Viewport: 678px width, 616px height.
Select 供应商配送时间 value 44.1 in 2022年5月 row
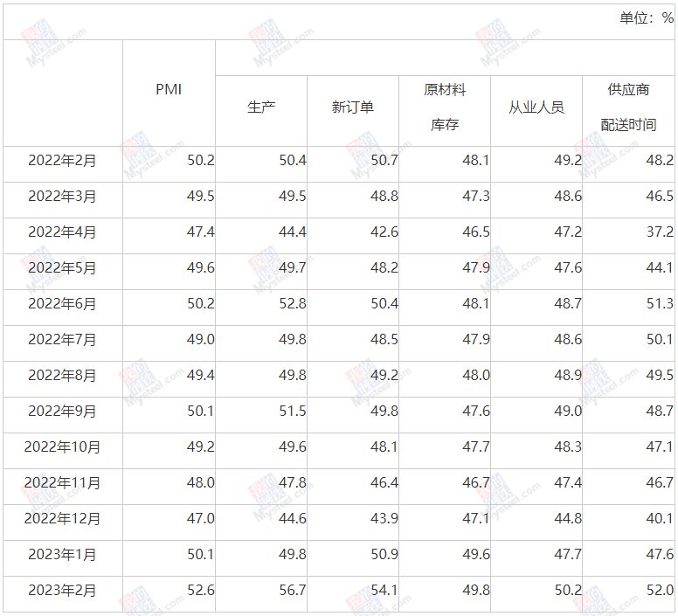click(660, 268)
